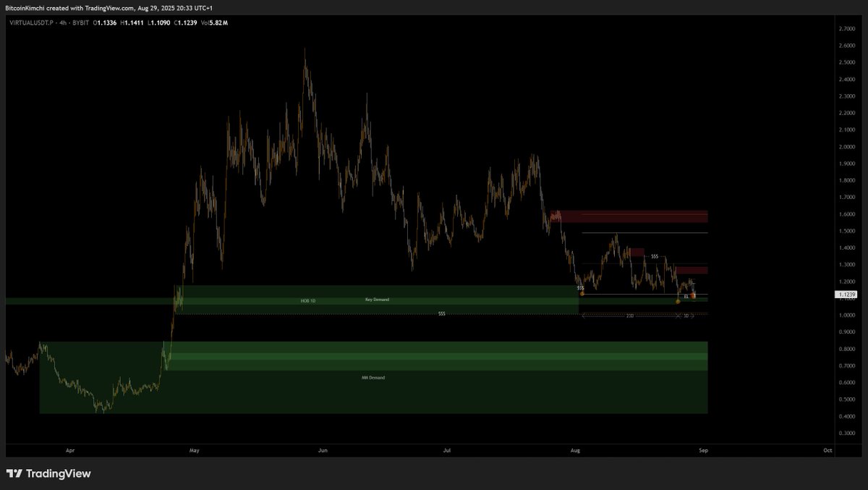The image size is (868, 490).
Task: Click the horizontal line at 1.5000
Action: (x=644, y=232)
